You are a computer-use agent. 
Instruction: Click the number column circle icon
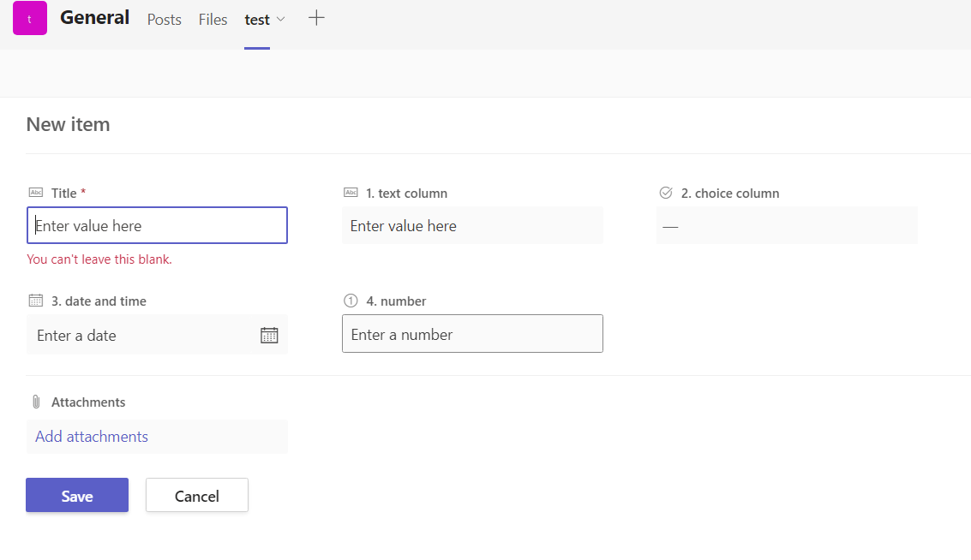coord(351,301)
